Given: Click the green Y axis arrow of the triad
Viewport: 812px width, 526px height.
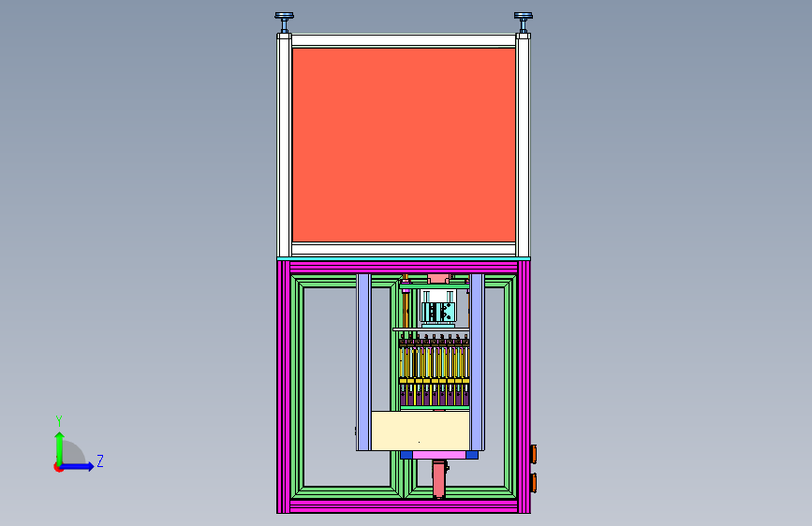Looking at the screenshot, I should click(59, 447).
